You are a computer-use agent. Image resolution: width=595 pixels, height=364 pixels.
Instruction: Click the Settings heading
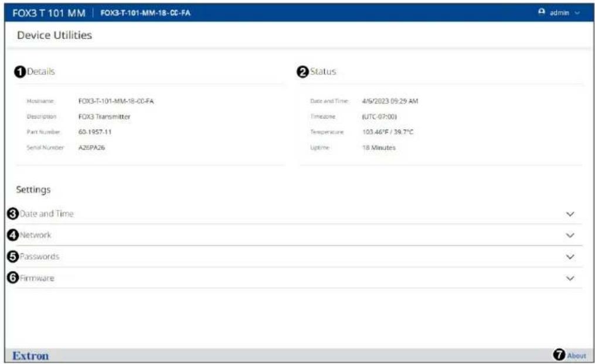pos(33,189)
